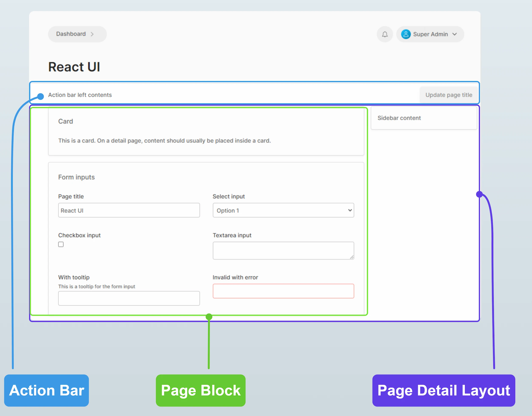Click the purple Page Detail Layout label

pos(443,390)
